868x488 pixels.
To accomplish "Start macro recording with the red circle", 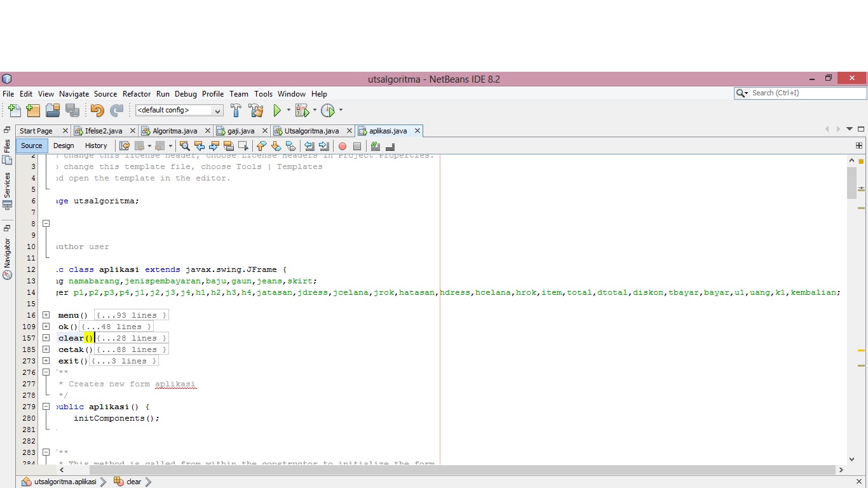I will pos(342,146).
